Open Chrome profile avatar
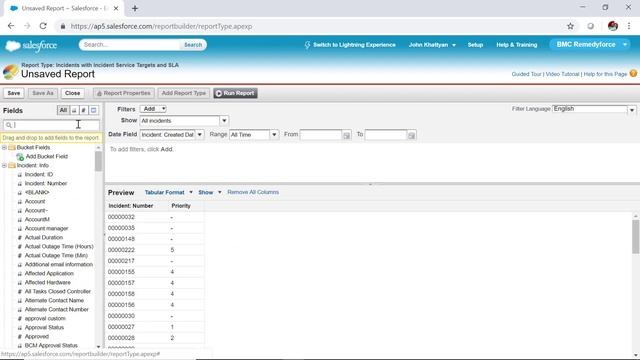 coord(613,26)
